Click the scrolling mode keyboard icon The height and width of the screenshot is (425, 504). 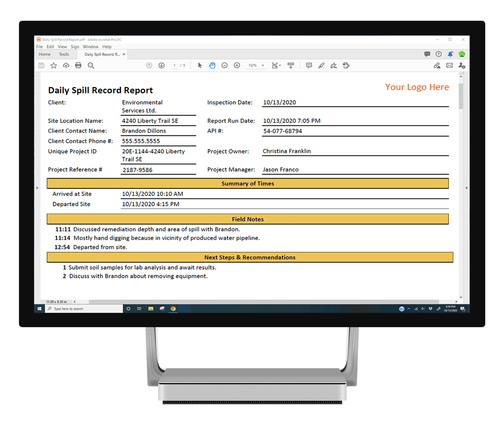(x=291, y=65)
